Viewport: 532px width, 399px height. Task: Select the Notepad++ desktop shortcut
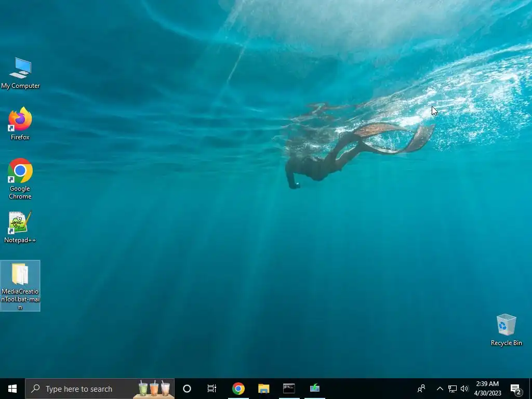[20, 227]
